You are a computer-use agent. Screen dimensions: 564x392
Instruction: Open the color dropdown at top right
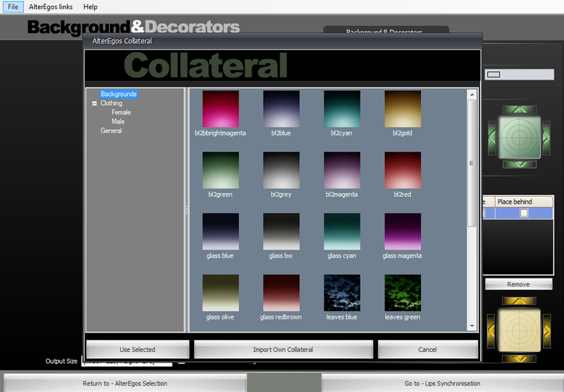click(x=518, y=74)
